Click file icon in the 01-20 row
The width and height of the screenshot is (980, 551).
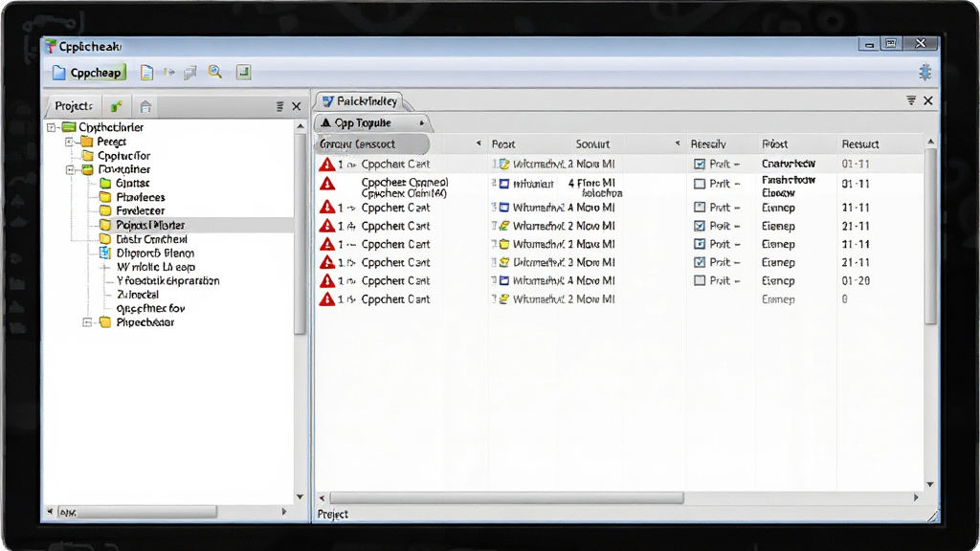[503, 281]
